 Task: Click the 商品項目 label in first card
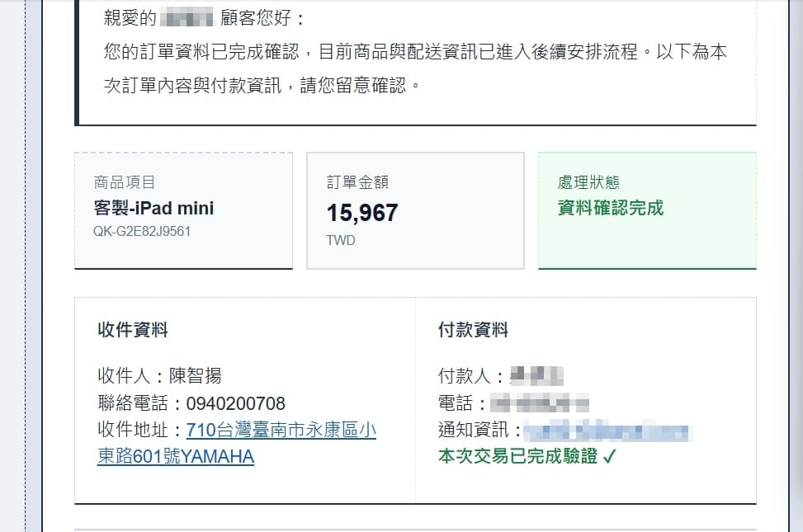pyautogui.click(x=125, y=182)
